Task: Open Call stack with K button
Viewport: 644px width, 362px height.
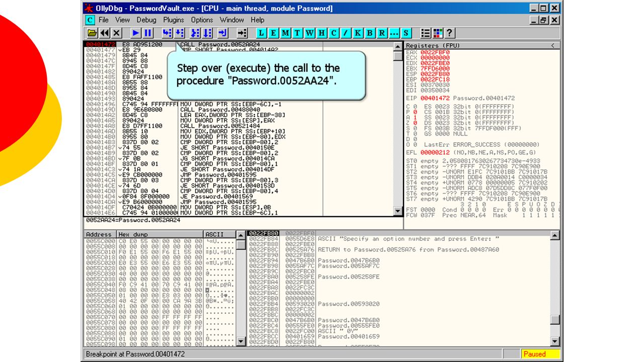Action: point(358,33)
